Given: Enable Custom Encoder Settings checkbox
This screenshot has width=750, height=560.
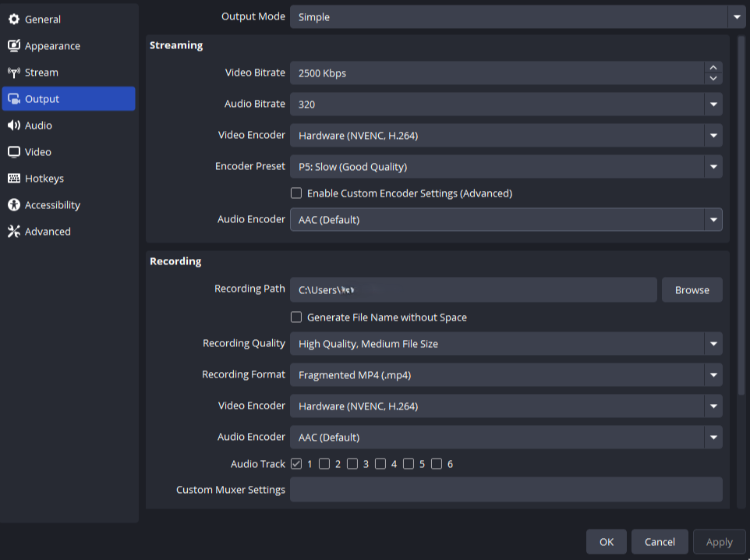Looking at the screenshot, I should [296, 193].
